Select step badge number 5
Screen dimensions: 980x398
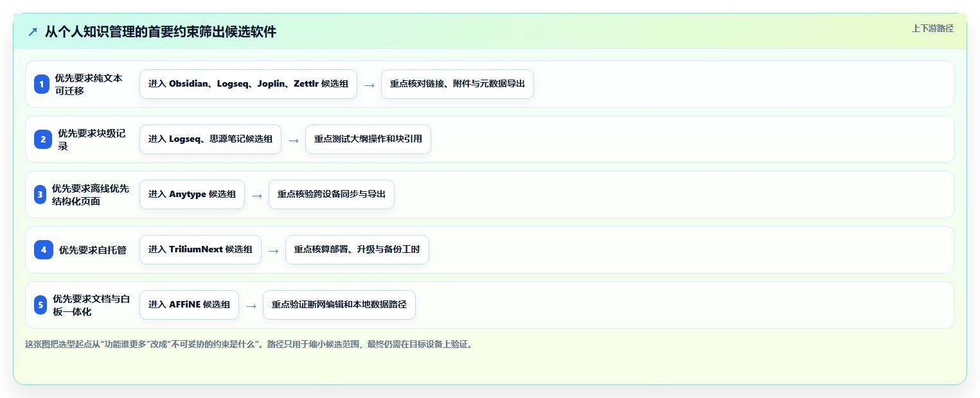coord(40,305)
